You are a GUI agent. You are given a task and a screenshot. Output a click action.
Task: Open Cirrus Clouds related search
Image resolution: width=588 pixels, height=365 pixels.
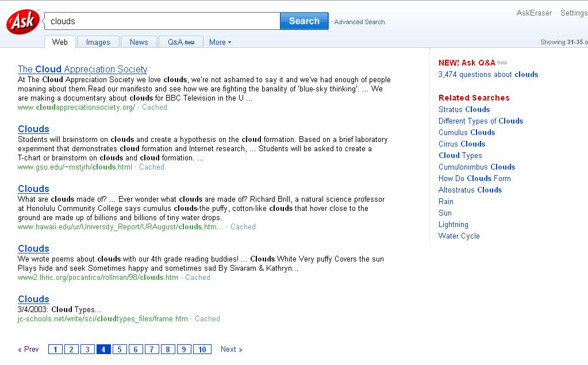[x=462, y=144]
